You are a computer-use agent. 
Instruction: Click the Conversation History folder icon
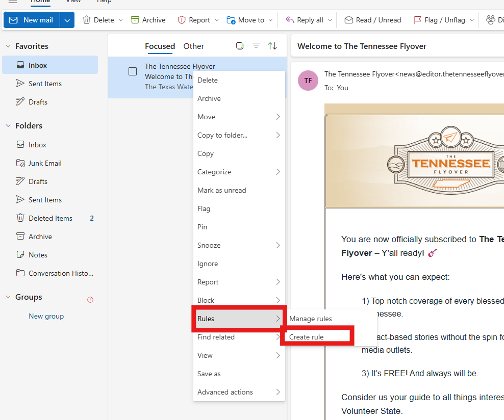click(20, 273)
